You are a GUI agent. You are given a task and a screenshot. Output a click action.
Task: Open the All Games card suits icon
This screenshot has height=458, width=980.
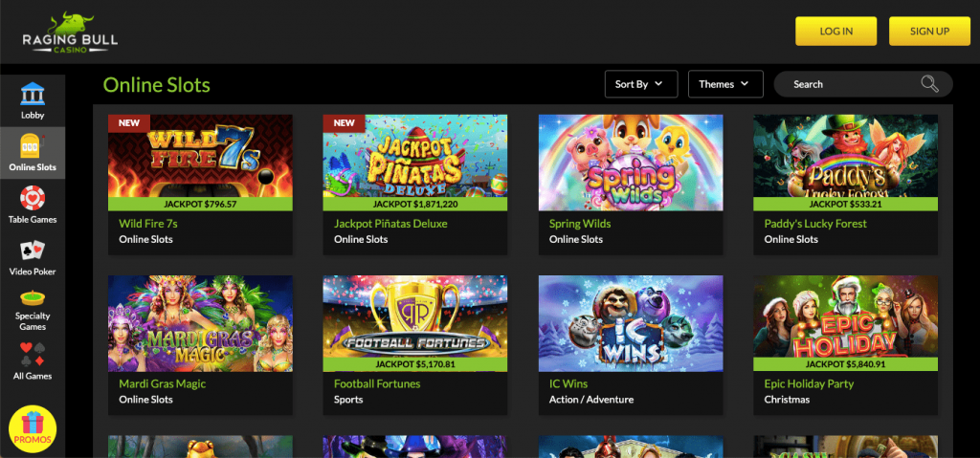pos(33,355)
